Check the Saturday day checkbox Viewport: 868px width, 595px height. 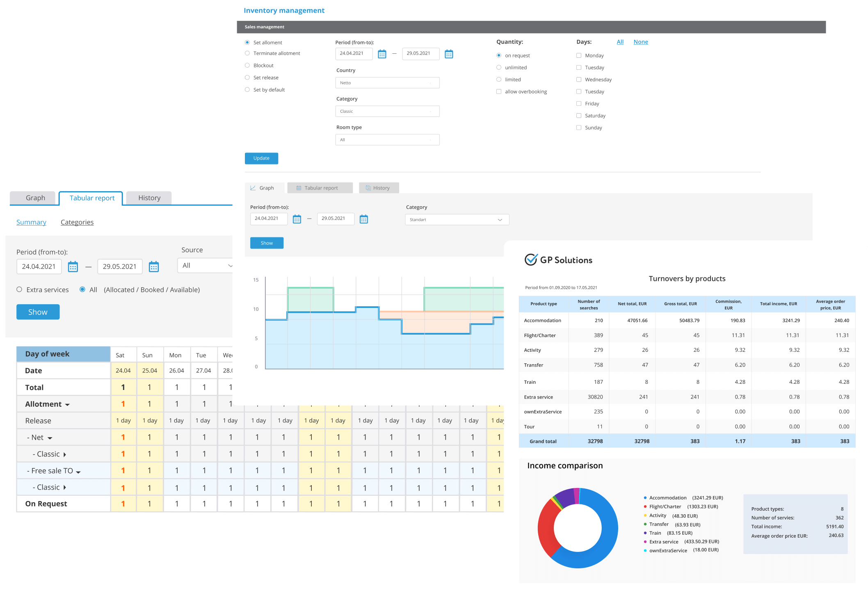[579, 116]
